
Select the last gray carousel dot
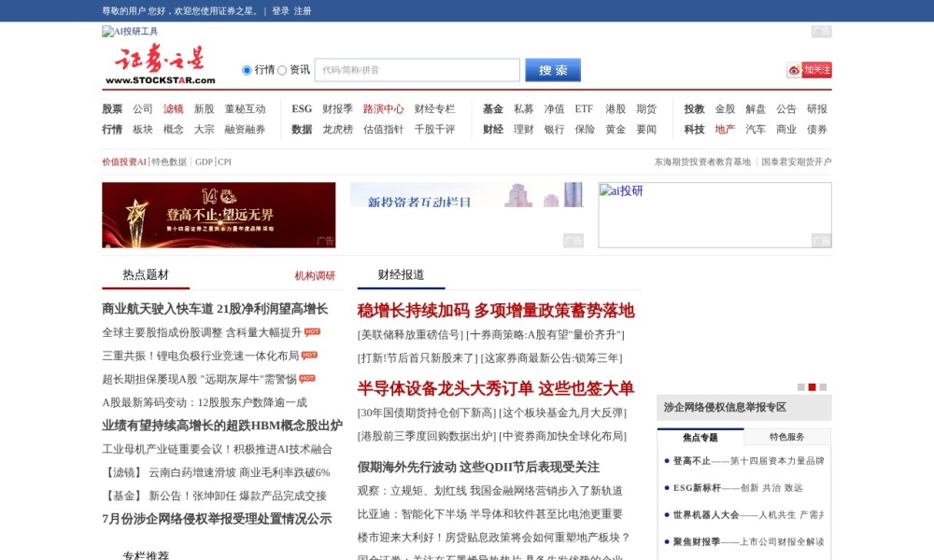[x=823, y=387]
